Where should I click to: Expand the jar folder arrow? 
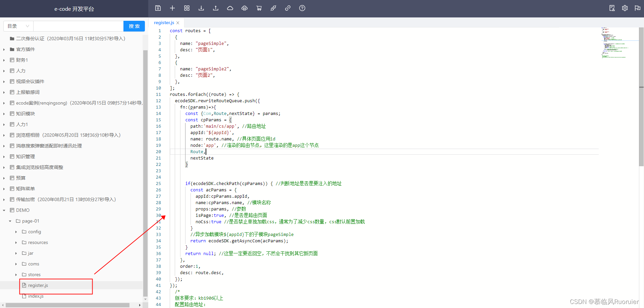[16, 253]
